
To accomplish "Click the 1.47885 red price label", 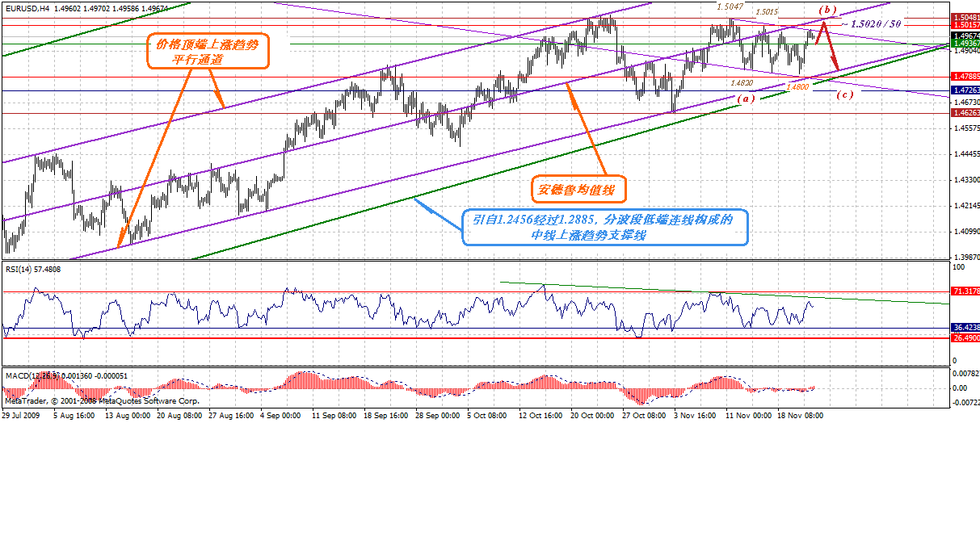I will pos(965,77).
